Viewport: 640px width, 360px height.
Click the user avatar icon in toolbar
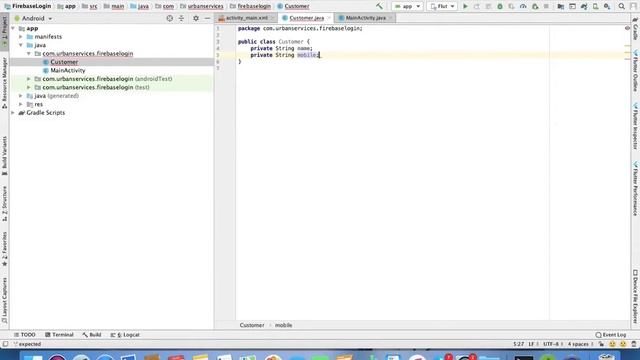(x=633, y=6)
